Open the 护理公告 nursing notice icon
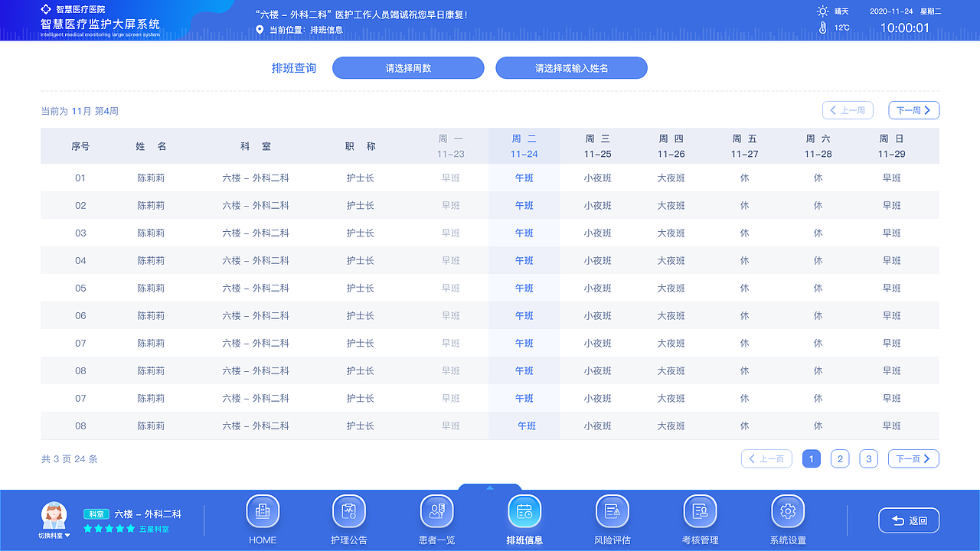The height and width of the screenshot is (551, 980). pyautogui.click(x=349, y=511)
